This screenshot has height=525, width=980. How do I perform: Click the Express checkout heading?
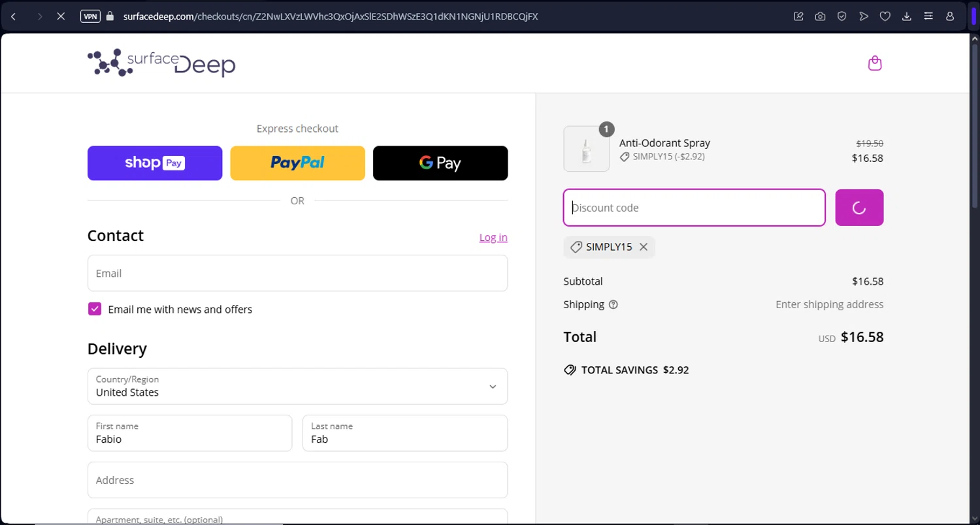pos(297,129)
